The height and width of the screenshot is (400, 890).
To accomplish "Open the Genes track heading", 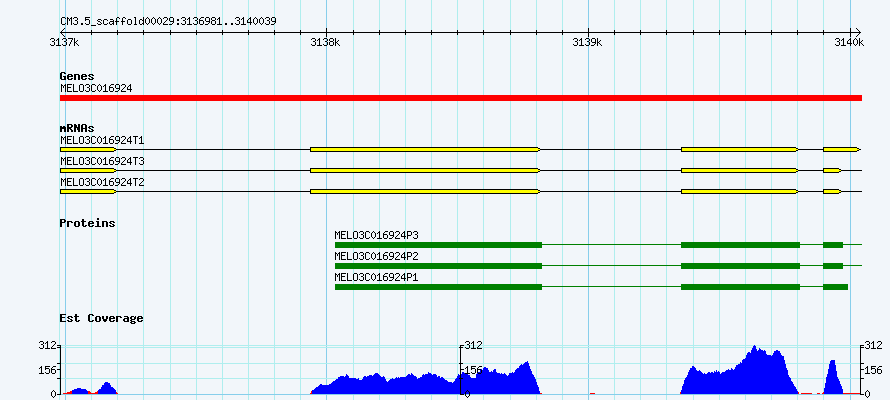I will tap(77, 76).
